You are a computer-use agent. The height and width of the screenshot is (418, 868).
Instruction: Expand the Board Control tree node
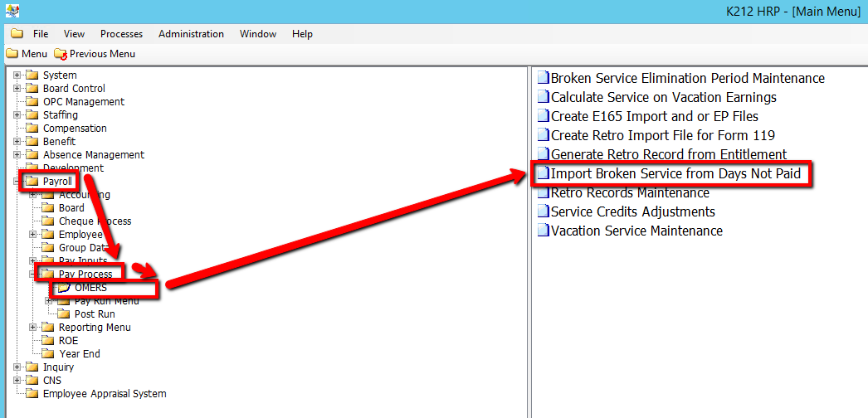17,89
